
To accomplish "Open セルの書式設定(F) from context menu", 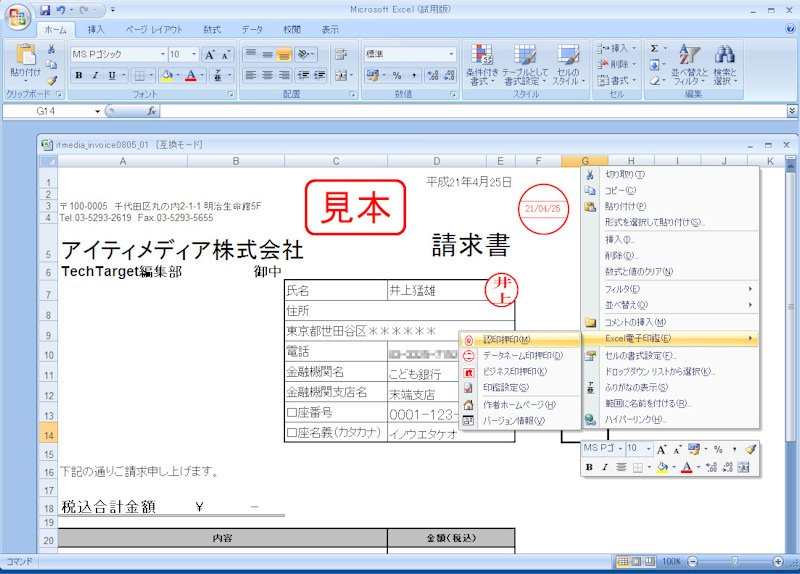I will pyautogui.click(x=670, y=356).
